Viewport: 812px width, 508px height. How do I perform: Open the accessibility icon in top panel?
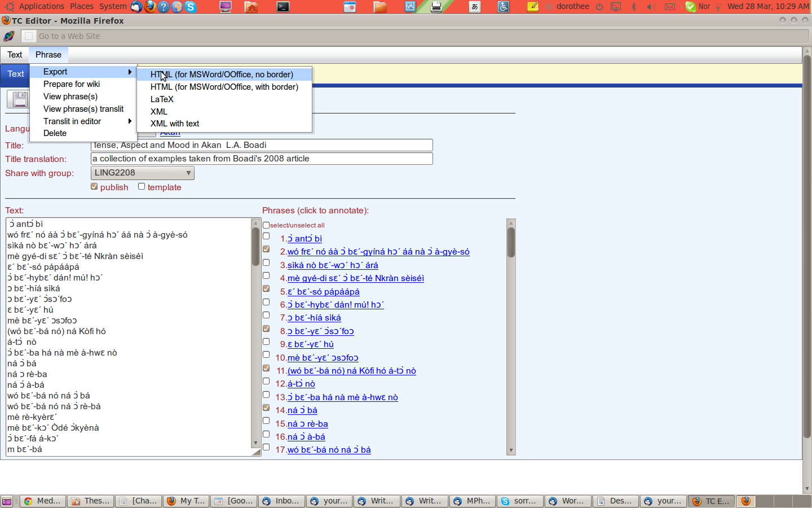(x=504, y=7)
